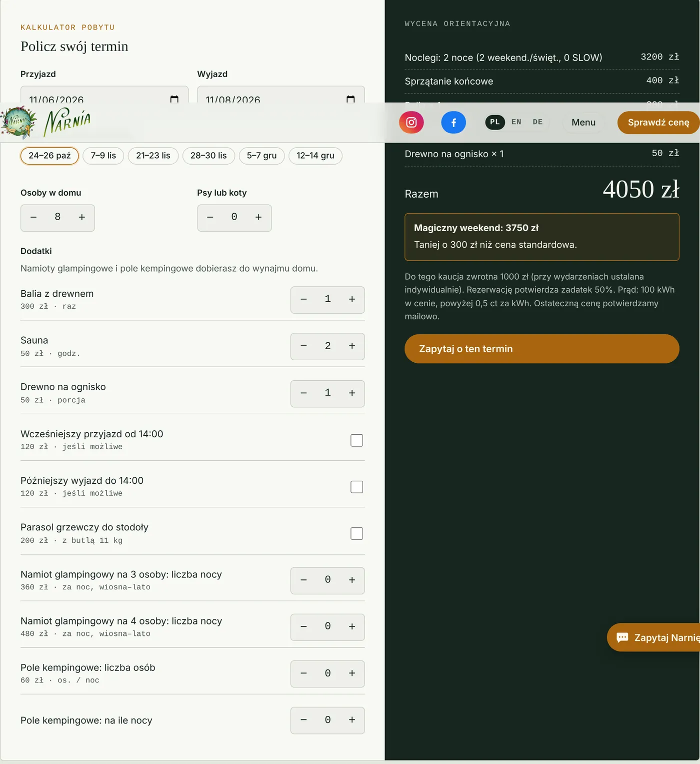This screenshot has height=764, width=700.
Task: Pick the 5–7 gru weekend chip
Action: (261, 156)
